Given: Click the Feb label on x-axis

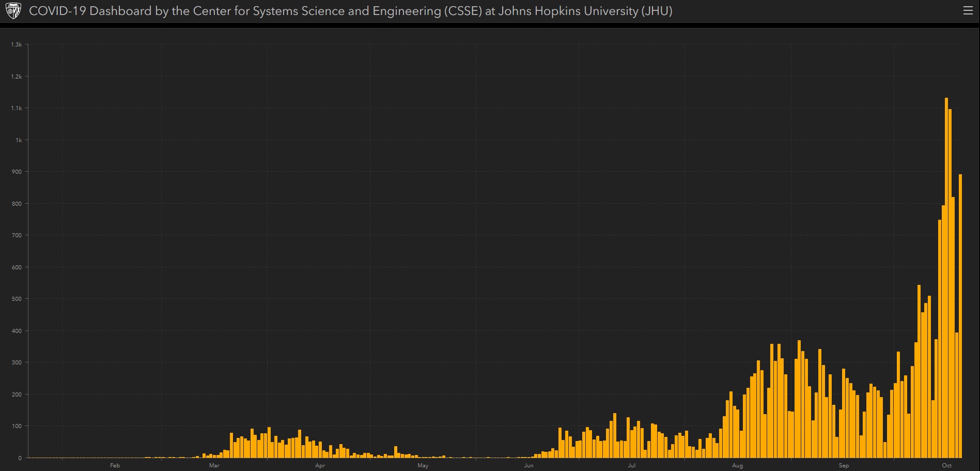Looking at the screenshot, I should pyautogui.click(x=115, y=465).
